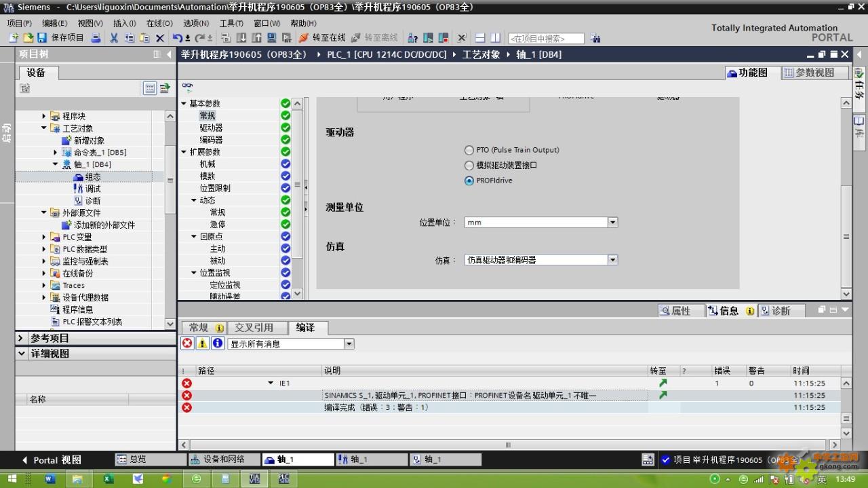Show information messages filter icon
Viewport: 868px width, 488px height.
click(218, 343)
